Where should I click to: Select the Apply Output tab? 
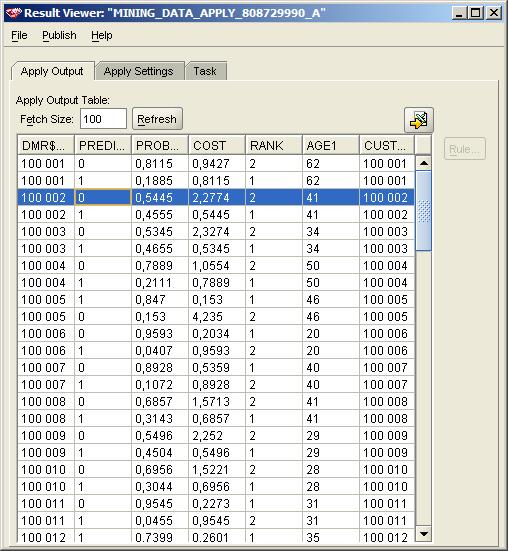point(52,71)
